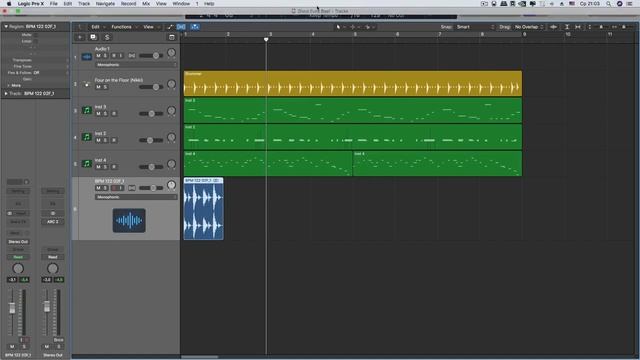This screenshot has width=640, height=360.
Task: Click the Inst 2 instrument note icon
Action: 87,137
